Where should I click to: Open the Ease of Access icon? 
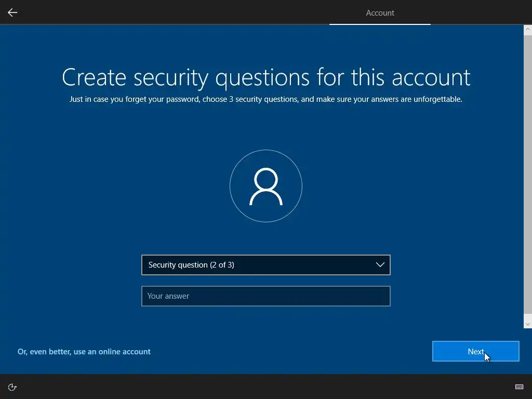point(12,387)
